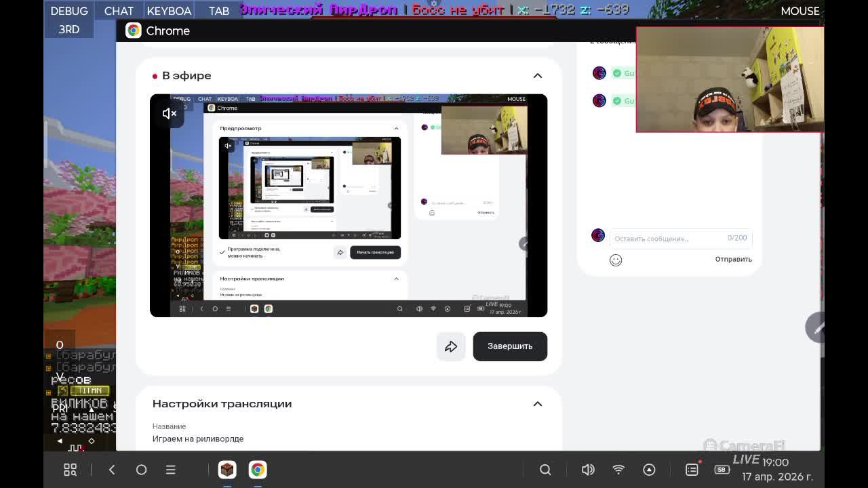The width and height of the screenshot is (868, 488).
Task: Open the emoji picker smiley
Action: click(x=616, y=260)
